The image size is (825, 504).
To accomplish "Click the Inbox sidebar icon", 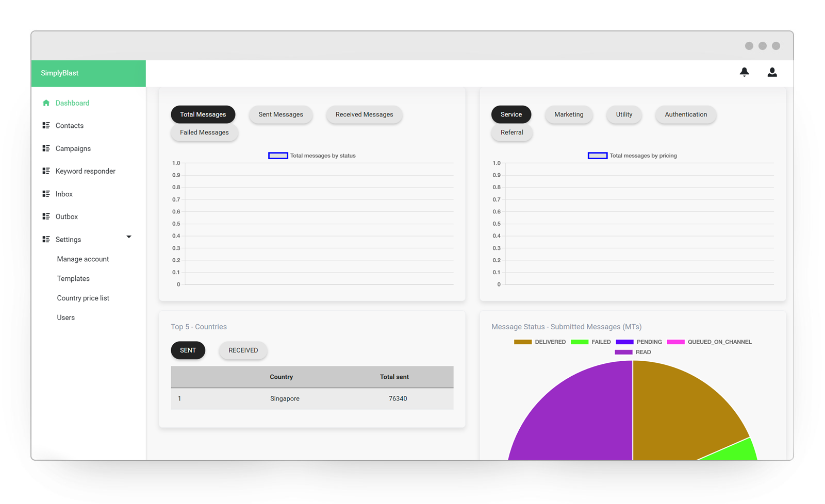I will click(x=46, y=194).
